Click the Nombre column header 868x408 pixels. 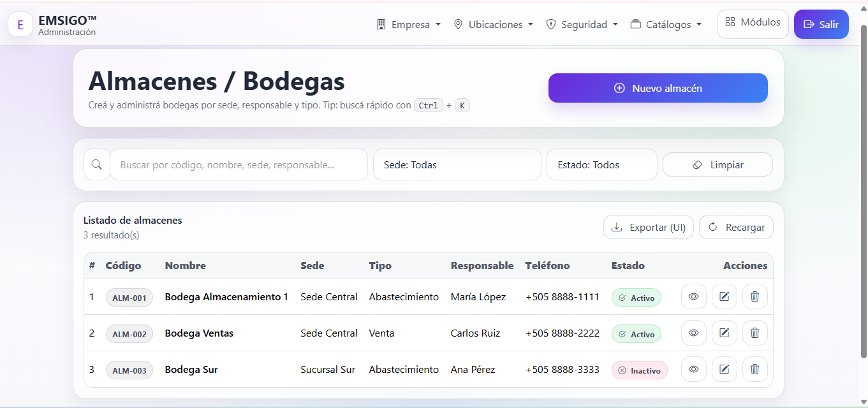(x=186, y=265)
